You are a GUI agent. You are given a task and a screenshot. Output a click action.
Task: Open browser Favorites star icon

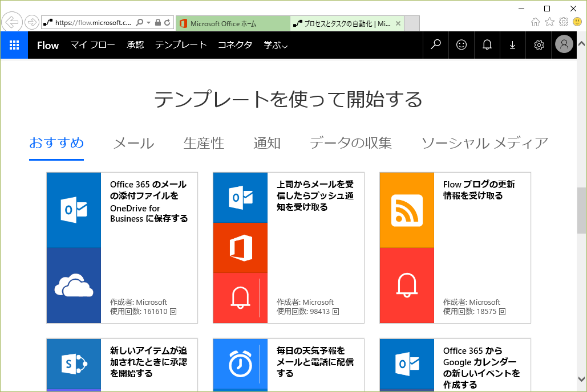[x=549, y=22]
